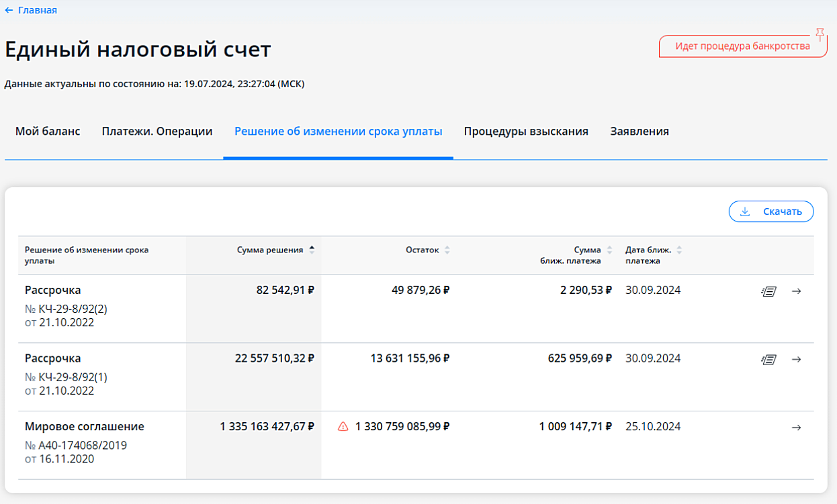Open details arrow for Рассрочка КЧ-29-8/92(1)
Image resolution: width=837 pixels, height=504 pixels.
point(796,360)
